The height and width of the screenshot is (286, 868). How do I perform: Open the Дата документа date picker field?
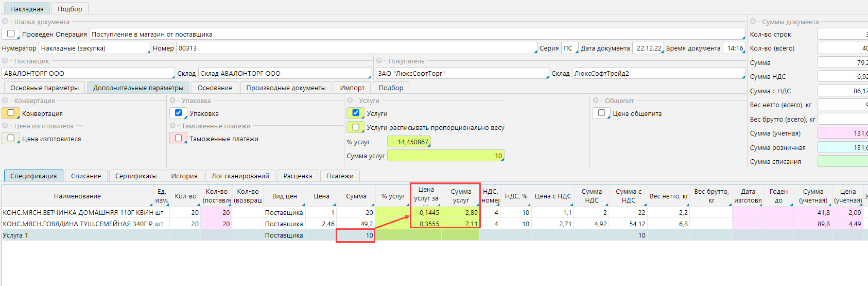pos(648,48)
